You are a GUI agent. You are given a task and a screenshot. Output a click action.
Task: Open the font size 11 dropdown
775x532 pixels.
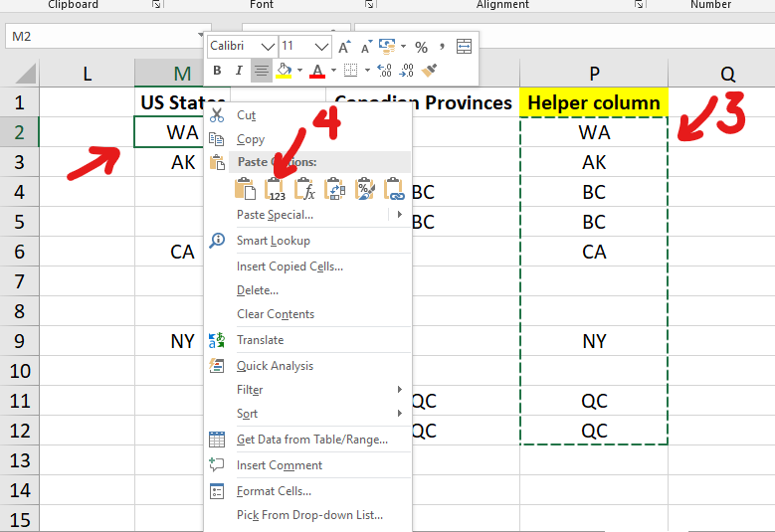pyautogui.click(x=321, y=47)
